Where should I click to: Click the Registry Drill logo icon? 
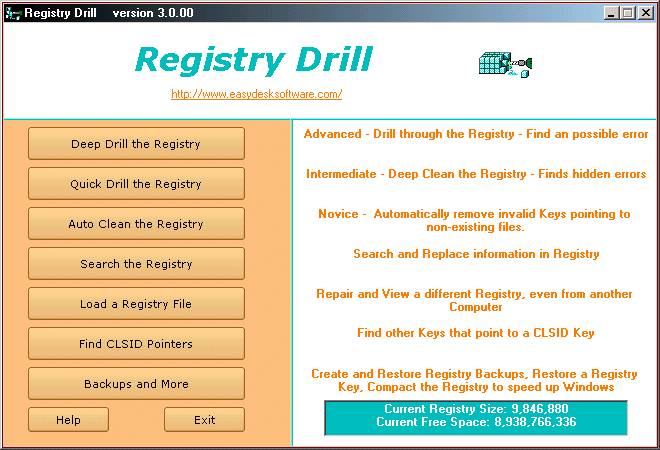click(505, 64)
